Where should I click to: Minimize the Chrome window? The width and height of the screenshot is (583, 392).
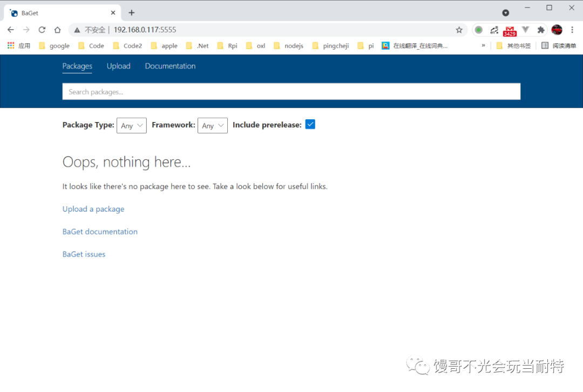coord(527,8)
